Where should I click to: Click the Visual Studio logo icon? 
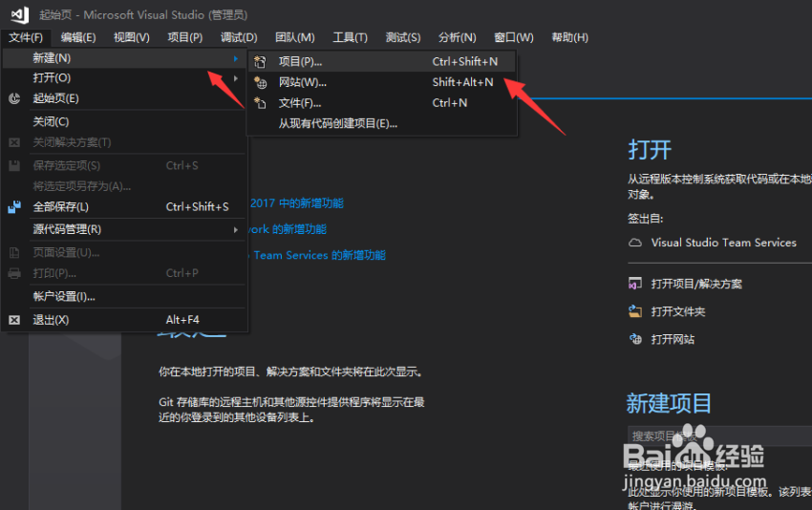tap(20, 14)
